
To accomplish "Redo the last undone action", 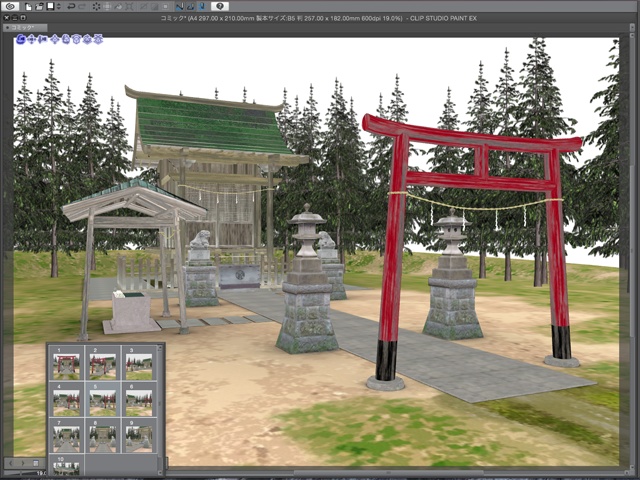I will point(82,7).
